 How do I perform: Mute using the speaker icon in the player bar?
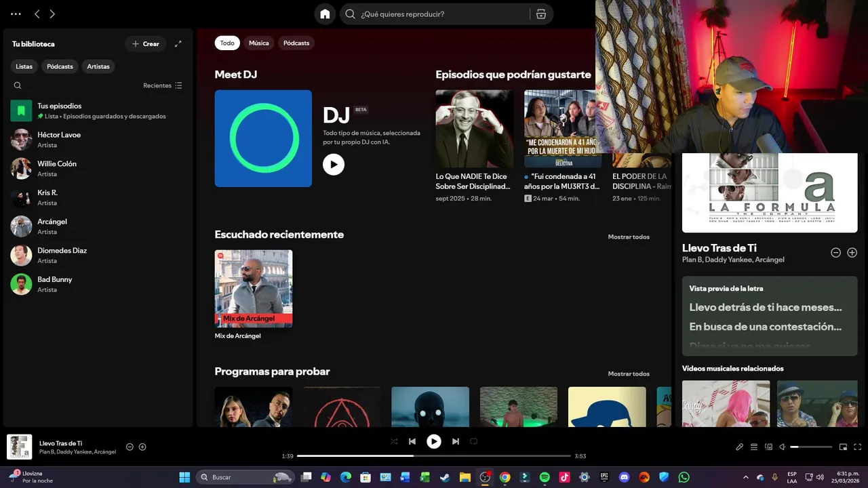(783, 447)
